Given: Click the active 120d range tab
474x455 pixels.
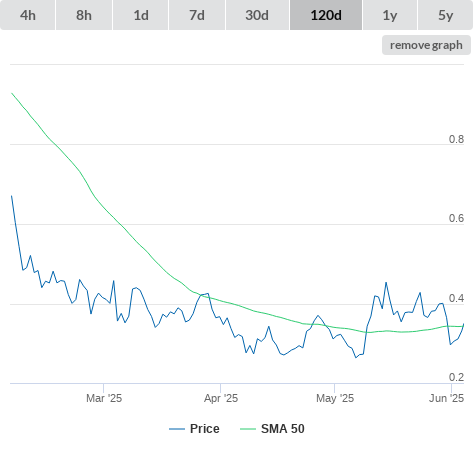Looking at the screenshot, I should coord(326,15).
